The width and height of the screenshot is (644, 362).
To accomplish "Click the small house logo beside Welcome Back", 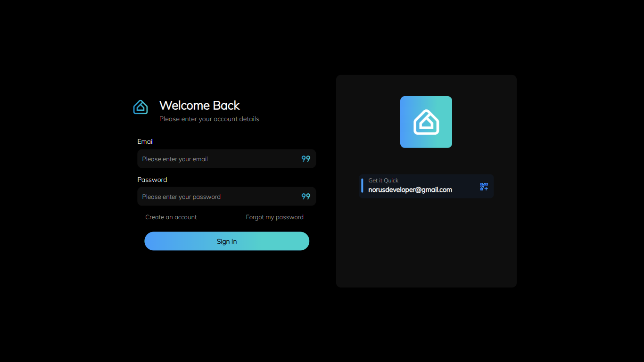I will coord(140,107).
